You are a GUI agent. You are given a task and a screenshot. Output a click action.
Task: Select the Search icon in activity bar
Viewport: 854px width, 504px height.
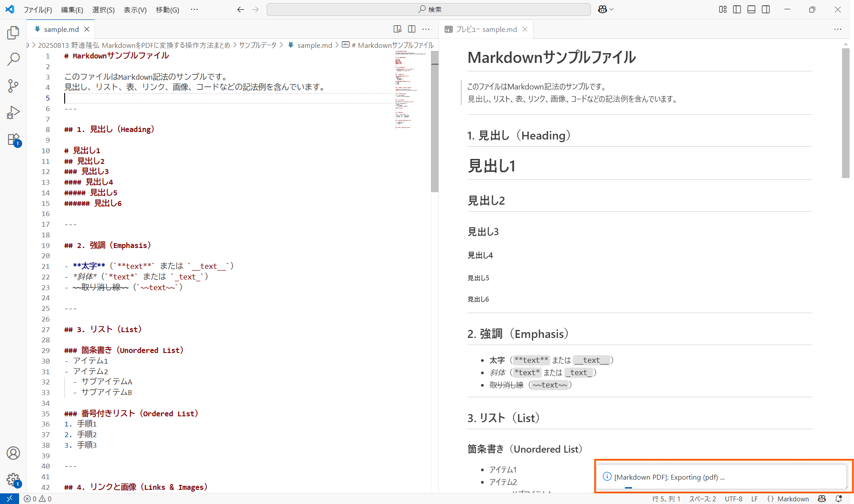click(x=13, y=59)
